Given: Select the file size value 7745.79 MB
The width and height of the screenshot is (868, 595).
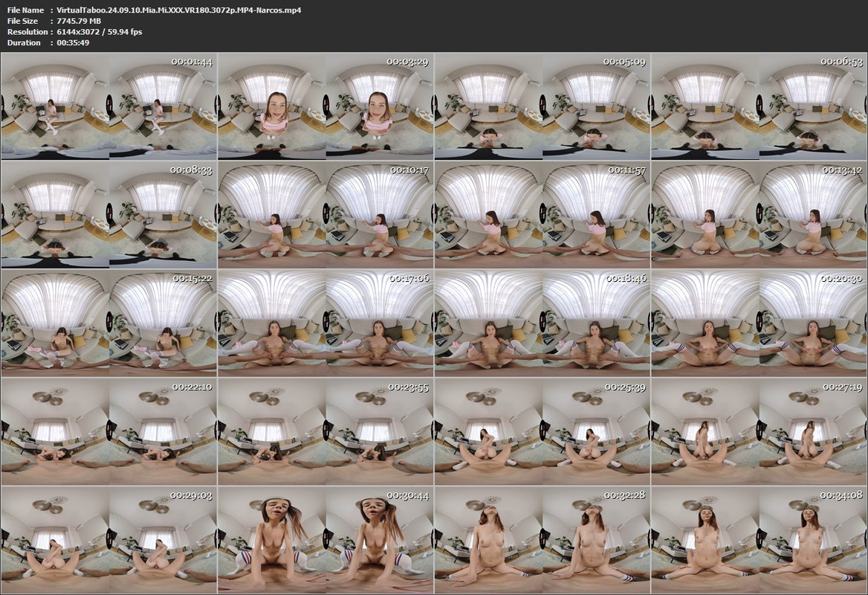Looking at the screenshot, I should tap(79, 21).
